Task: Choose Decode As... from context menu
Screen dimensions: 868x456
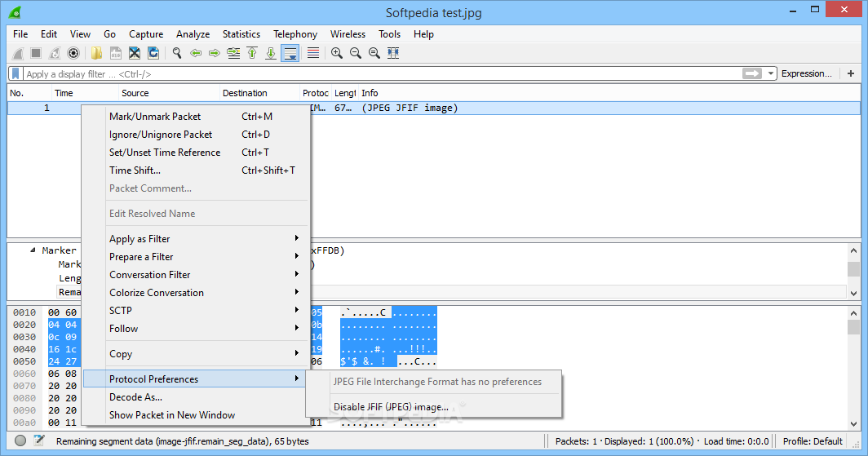Action: click(195, 397)
